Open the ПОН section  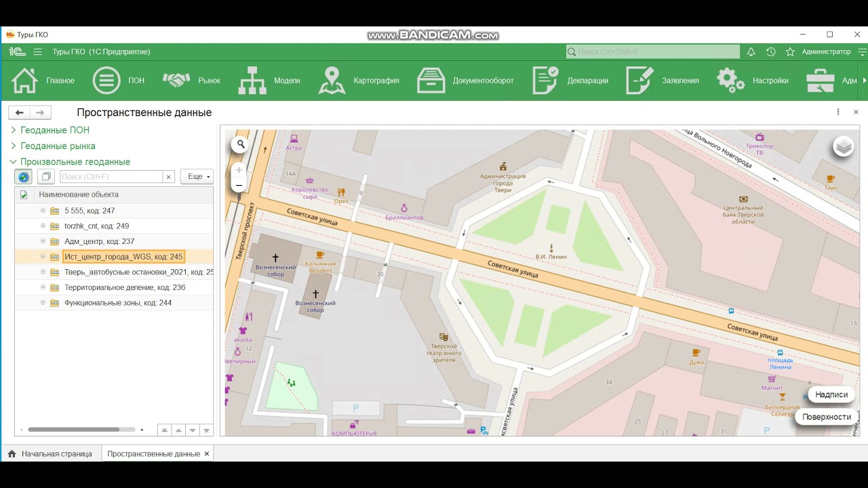118,81
